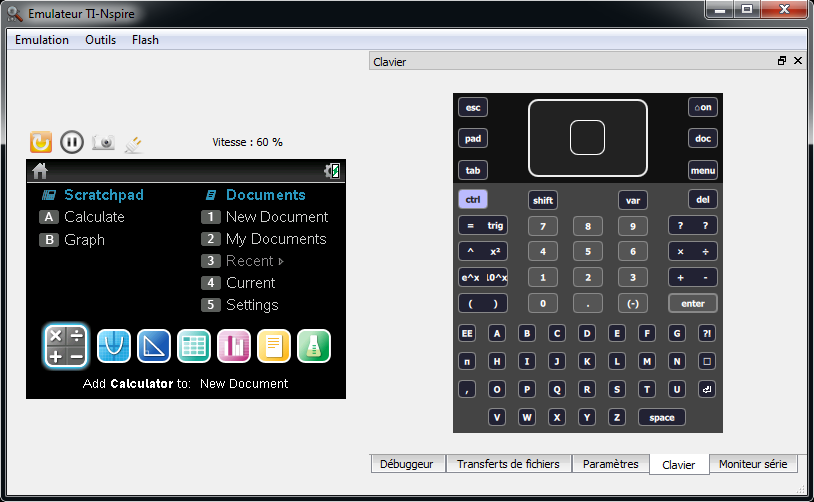Pause the emulation with the pause button
Screen dimensions: 814x502
click(x=72, y=142)
